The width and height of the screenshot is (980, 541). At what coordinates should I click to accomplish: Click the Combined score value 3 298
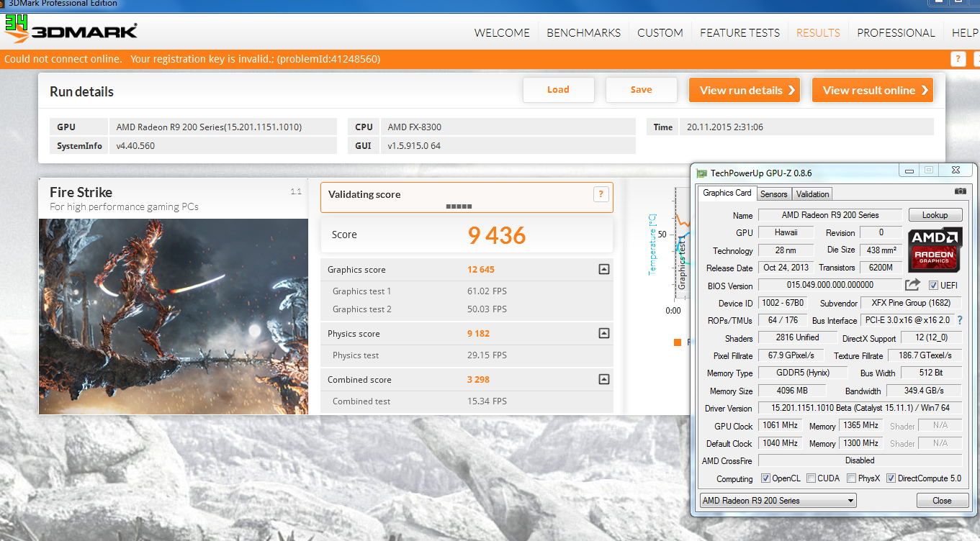tap(479, 380)
